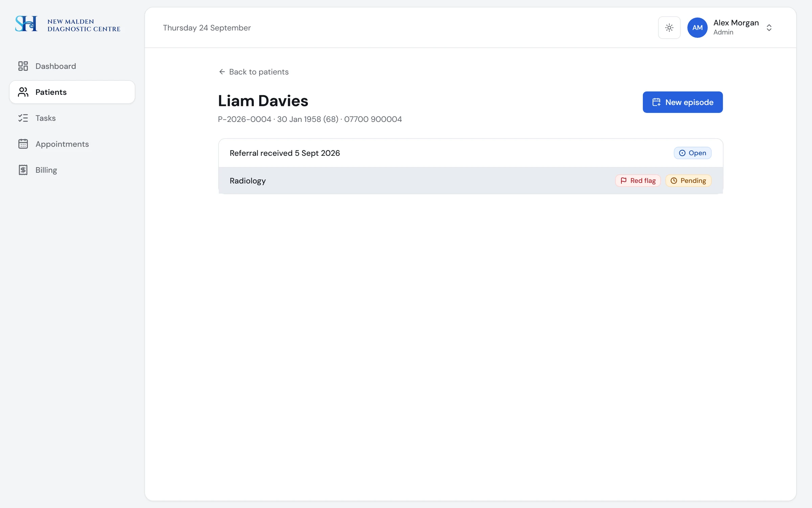Click the Pending status badge

[688, 181]
